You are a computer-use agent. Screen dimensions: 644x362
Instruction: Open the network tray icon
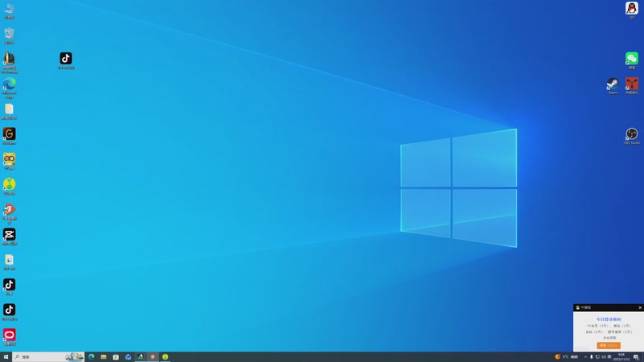(597, 356)
